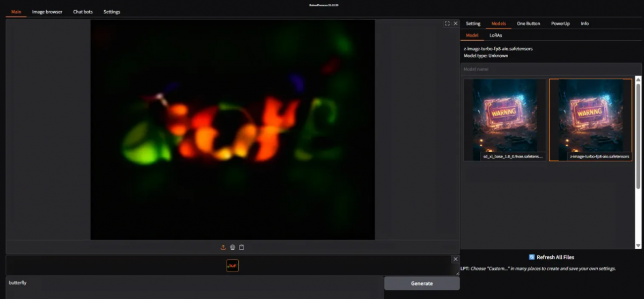644x299 pixels.
Task: Click the scrollbar up arrow in model list
Action: [x=638, y=79]
